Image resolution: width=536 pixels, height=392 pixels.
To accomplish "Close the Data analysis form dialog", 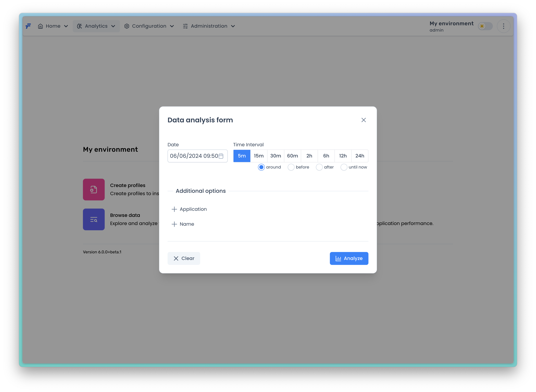I will tap(363, 120).
